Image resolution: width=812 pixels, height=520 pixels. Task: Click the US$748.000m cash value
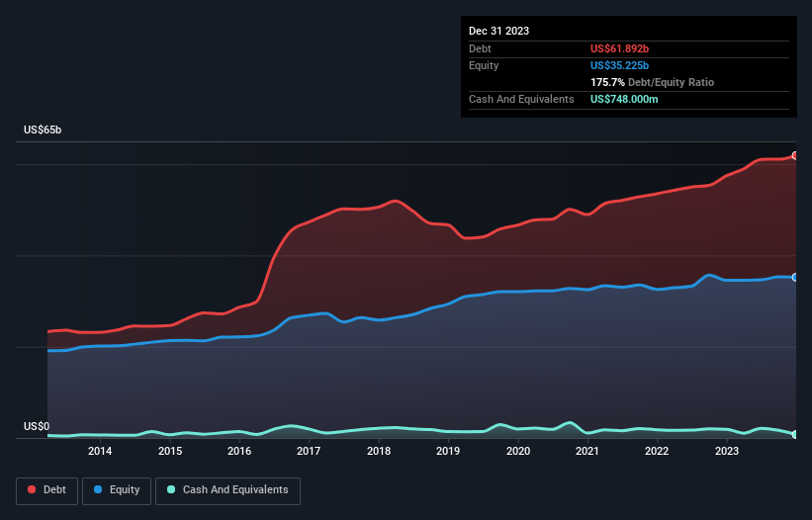624,99
